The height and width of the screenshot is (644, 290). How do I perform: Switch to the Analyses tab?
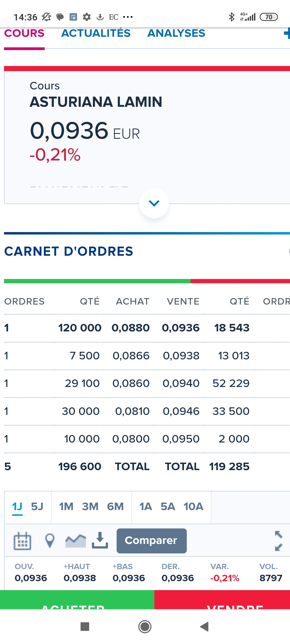(176, 33)
